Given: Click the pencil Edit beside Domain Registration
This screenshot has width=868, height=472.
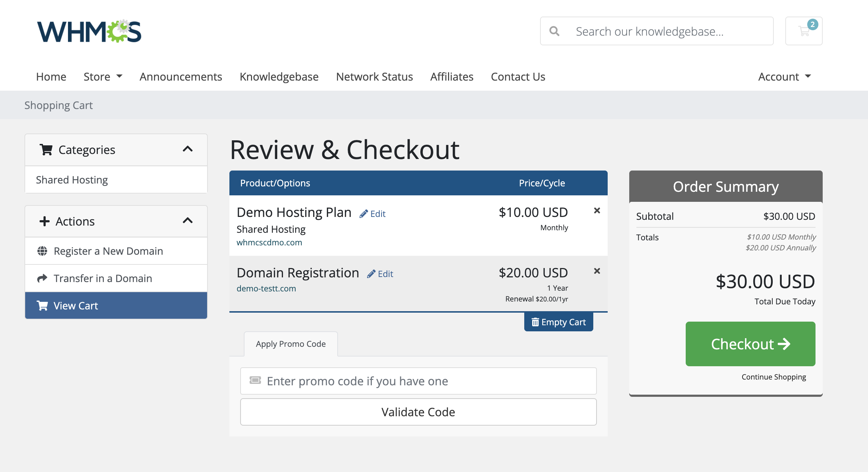Looking at the screenshot, I should pos(380,274).
